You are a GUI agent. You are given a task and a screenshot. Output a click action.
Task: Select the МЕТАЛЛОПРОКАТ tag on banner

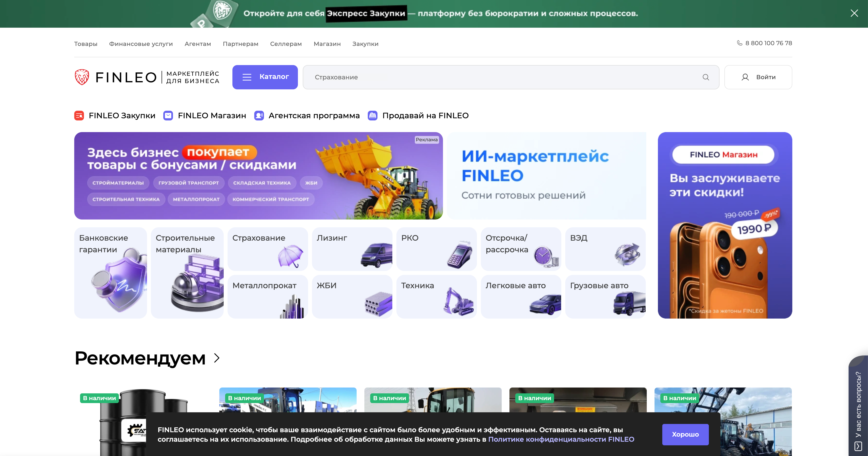tap(196, 199)
